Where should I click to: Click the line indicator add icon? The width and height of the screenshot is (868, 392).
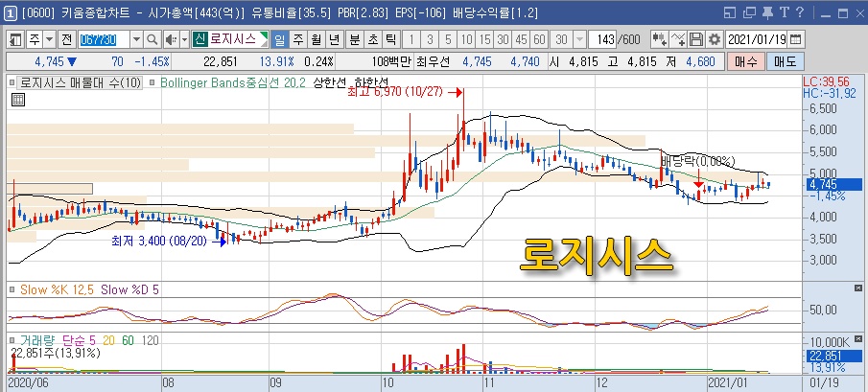coord(677,39)
